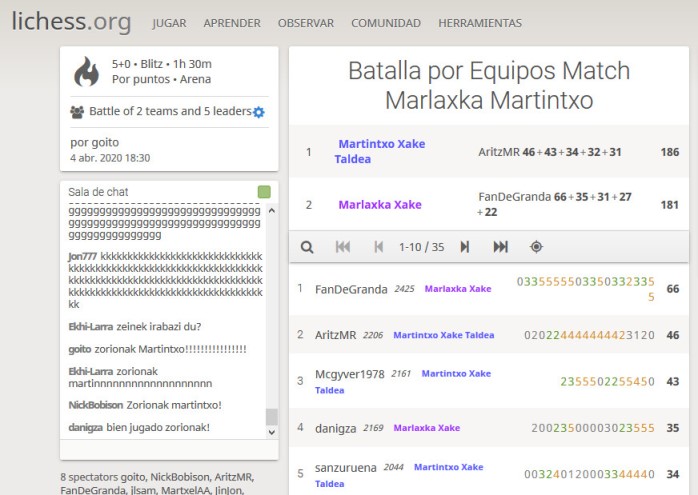
Task: Expand the COMUNIDAD menu
Action: pos(386,23)
